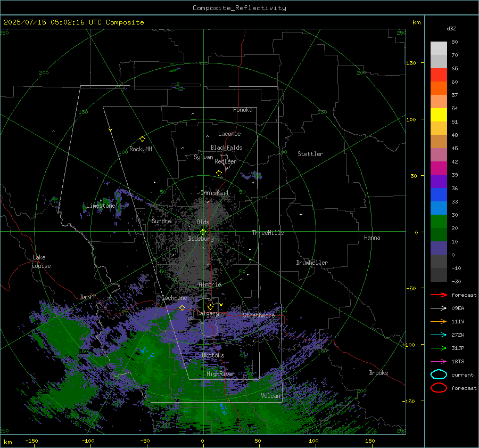Viewport: 479px width, 448px height.
Task: Click the yellow diamond marker above Calgary label
Action: [x=210, y=307]
